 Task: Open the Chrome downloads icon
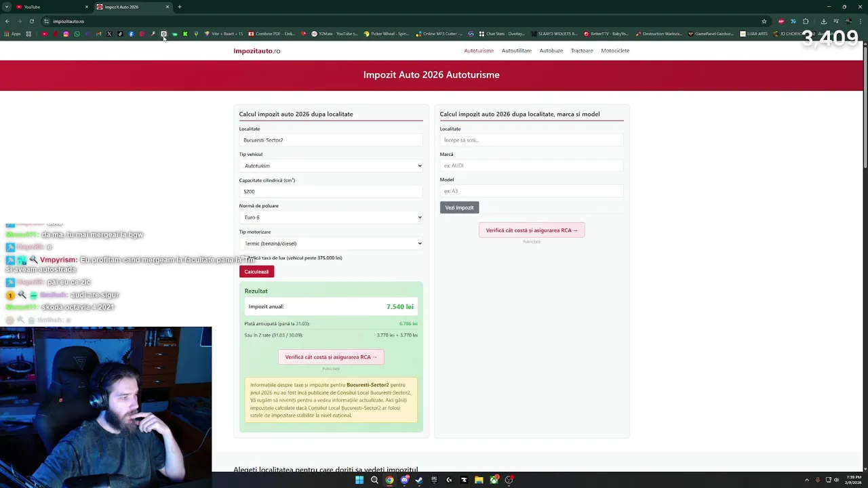[x=823, y=21]
